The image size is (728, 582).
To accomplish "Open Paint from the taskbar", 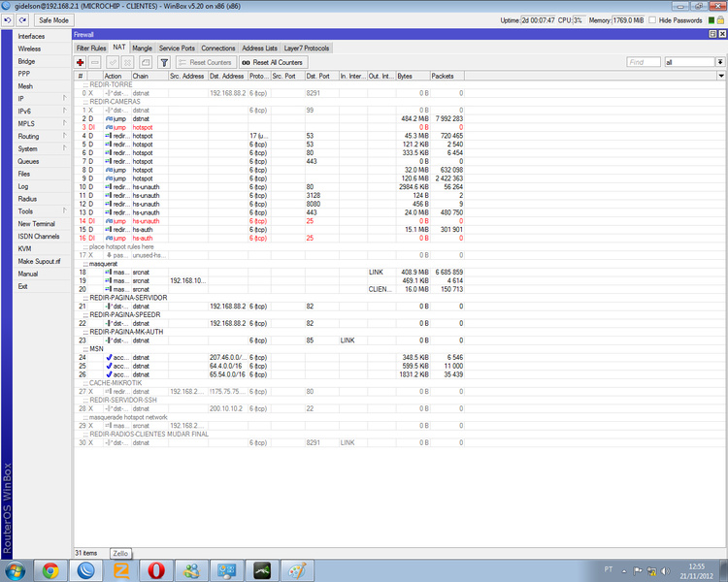I will 297,570.
